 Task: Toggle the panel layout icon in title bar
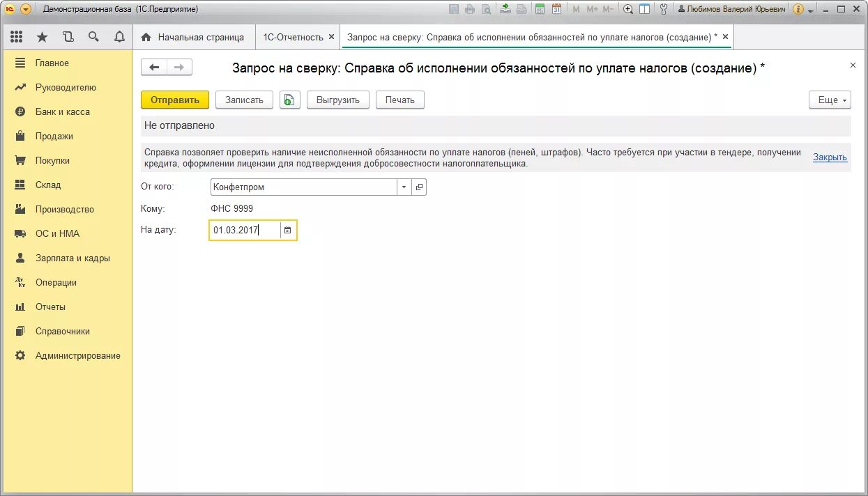[x=645, y=9]
